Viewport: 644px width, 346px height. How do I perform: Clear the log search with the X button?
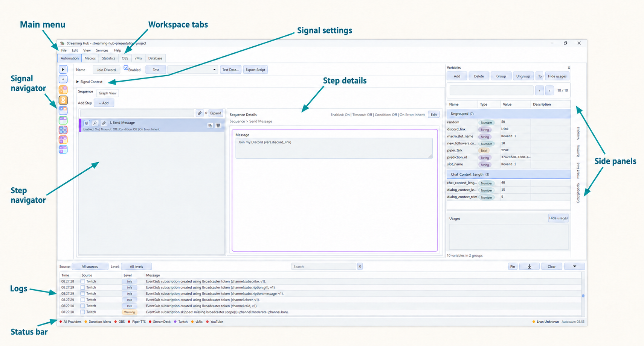point(360,267)
